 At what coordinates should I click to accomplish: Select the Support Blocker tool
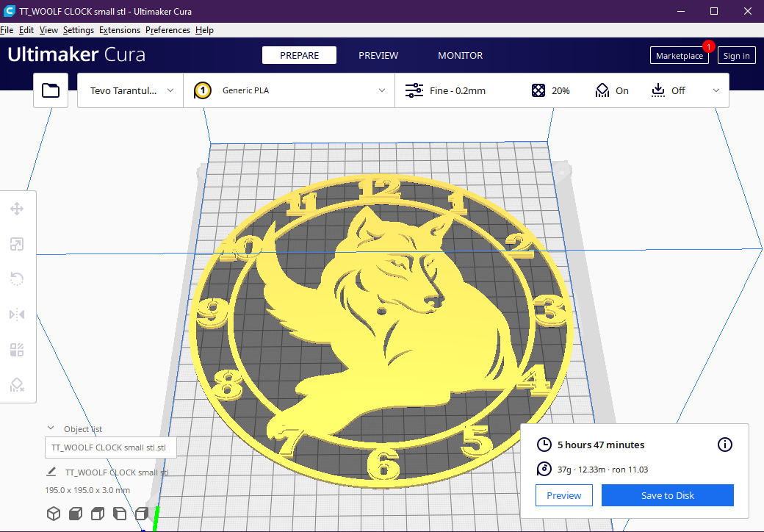click(18, 385)
